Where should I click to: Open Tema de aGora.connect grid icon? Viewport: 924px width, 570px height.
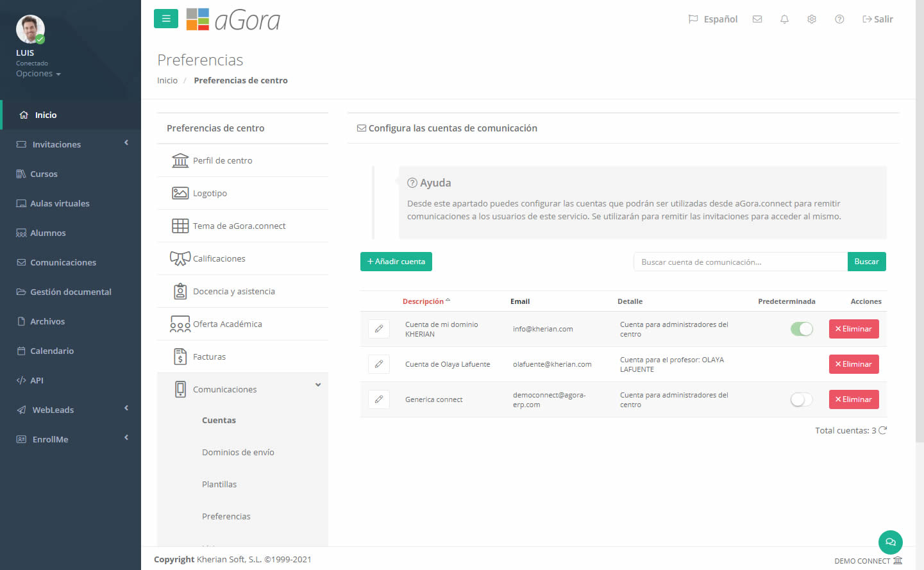[x=180, y=226]
